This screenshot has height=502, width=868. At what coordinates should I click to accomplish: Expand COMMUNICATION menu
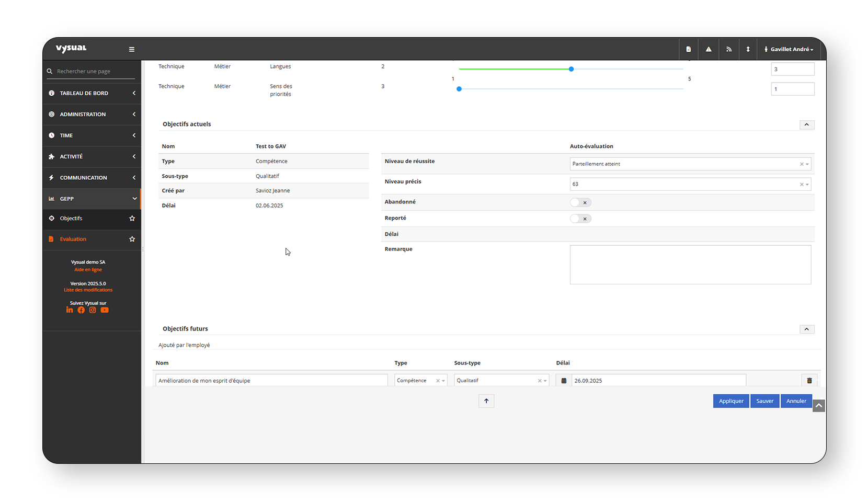coord(92,178)
